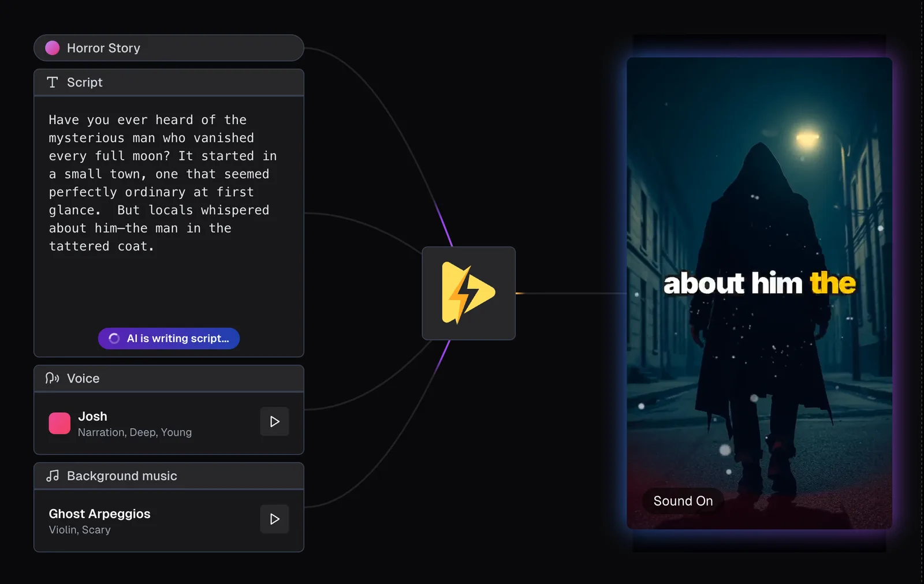Click the hooded figure video preview
This screenshot has height=584, width=924.
coord(759,293)
